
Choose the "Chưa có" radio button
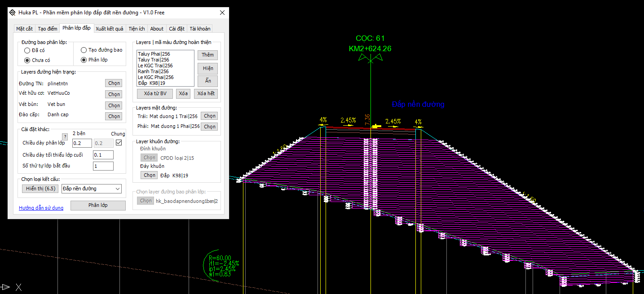click(27, 60)
